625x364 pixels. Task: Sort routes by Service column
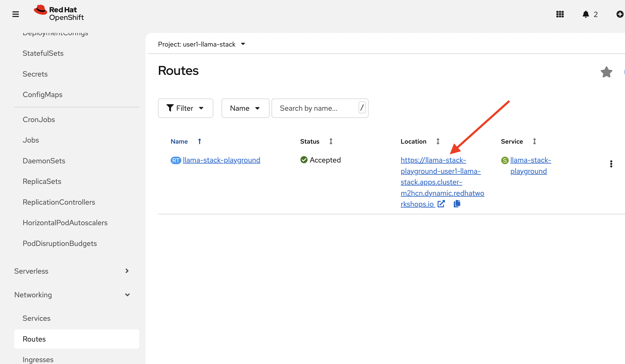[x=512, y=141]
